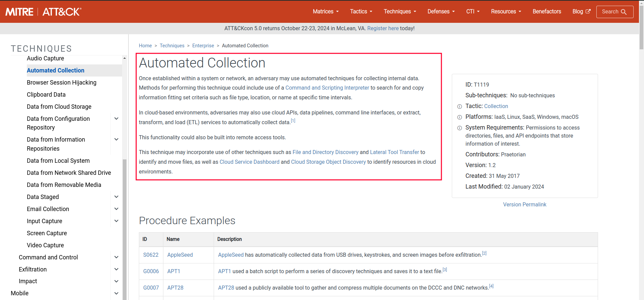Expand the Input Capture sidebar entry
Viewport: 644px width, 300px height.
[116, 221]
